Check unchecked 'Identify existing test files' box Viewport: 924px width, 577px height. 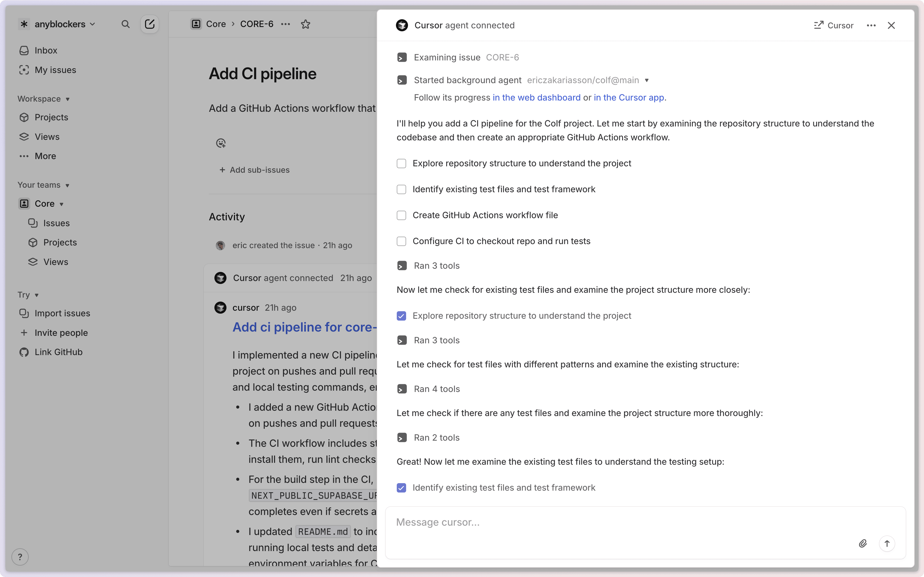tap(401, 190)
